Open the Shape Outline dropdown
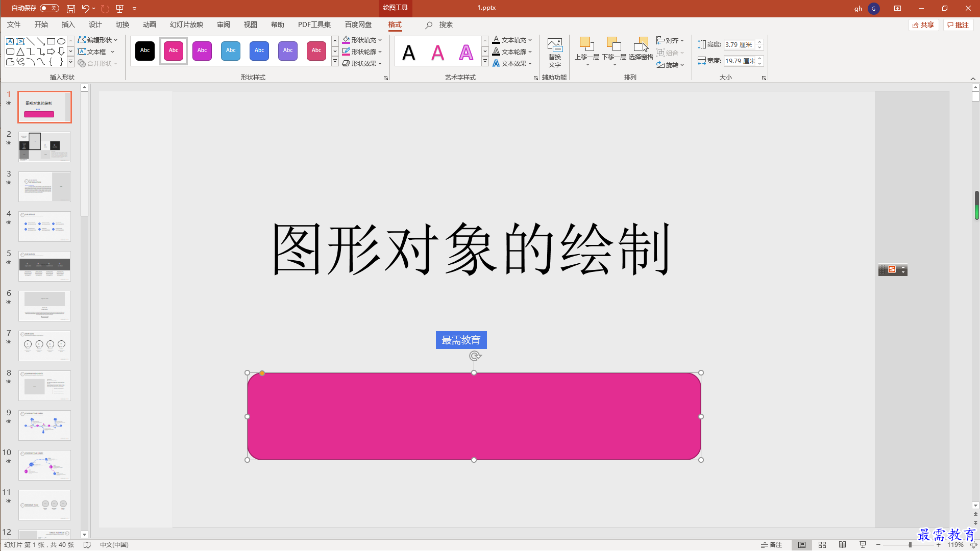 coord(362,52)
